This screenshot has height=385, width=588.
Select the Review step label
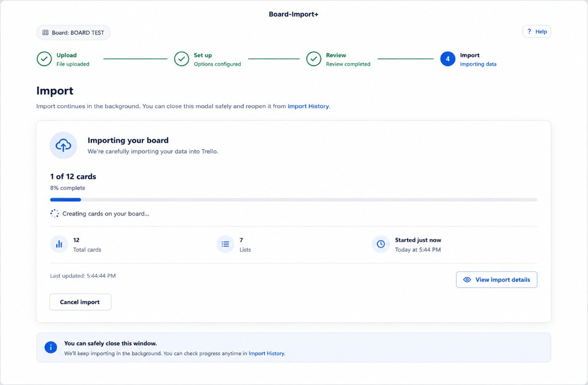[x=336, y=55]
